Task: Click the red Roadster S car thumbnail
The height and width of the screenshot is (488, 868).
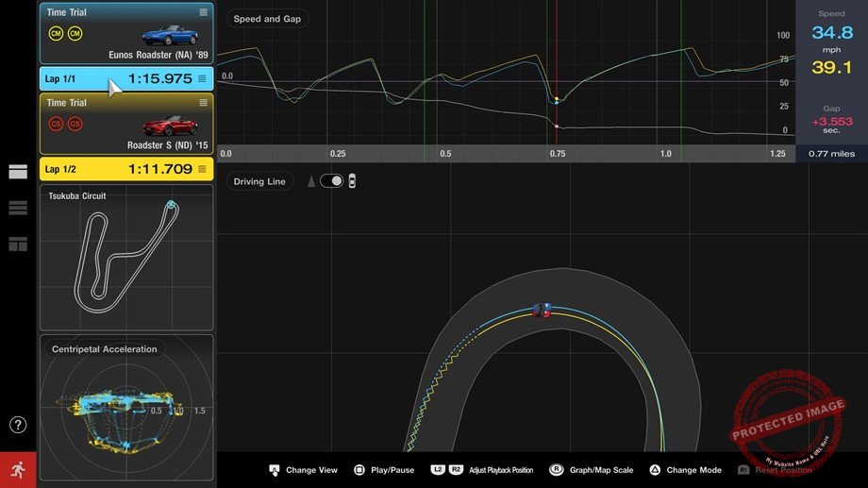Action: pyautogui.click(x=170, y=126)
